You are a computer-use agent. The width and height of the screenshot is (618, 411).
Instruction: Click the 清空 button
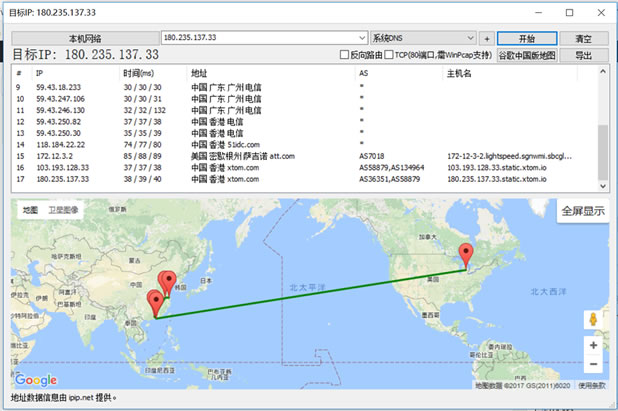[582, 38]
